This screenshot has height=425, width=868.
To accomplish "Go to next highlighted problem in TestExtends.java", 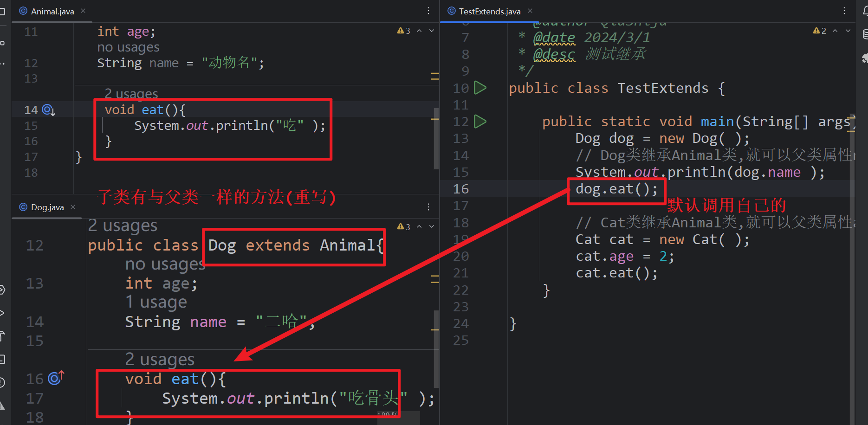I will coord(848,31).
